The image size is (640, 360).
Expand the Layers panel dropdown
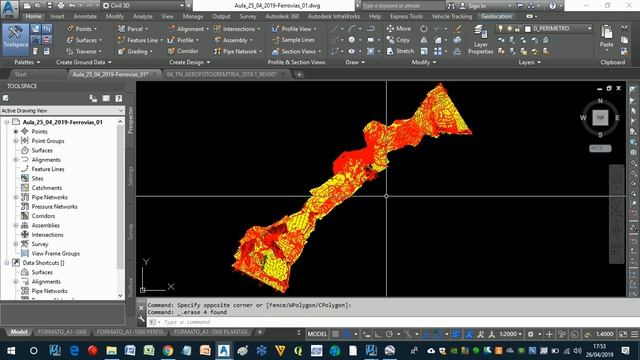(x=529, y=62)
